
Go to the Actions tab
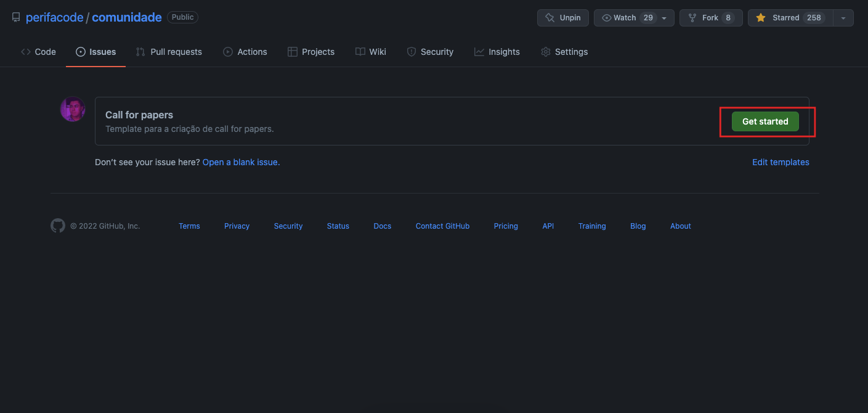pyautogui.click(x=245, y=52)
